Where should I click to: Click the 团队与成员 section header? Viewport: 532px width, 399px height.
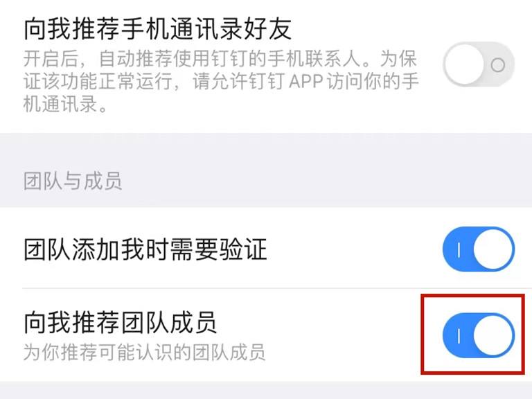[x=72, y=181]
